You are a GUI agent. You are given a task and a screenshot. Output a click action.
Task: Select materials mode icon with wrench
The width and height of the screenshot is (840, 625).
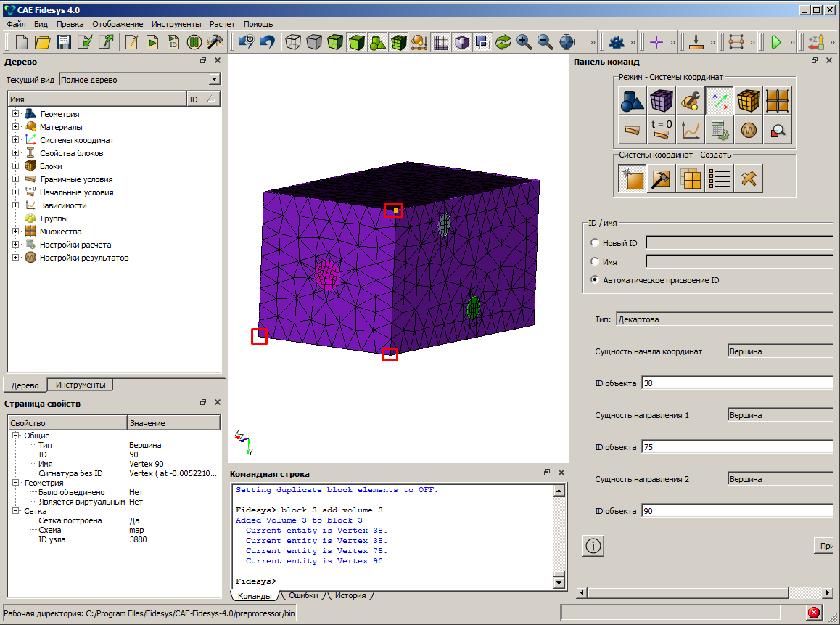(x=691, y=100)
